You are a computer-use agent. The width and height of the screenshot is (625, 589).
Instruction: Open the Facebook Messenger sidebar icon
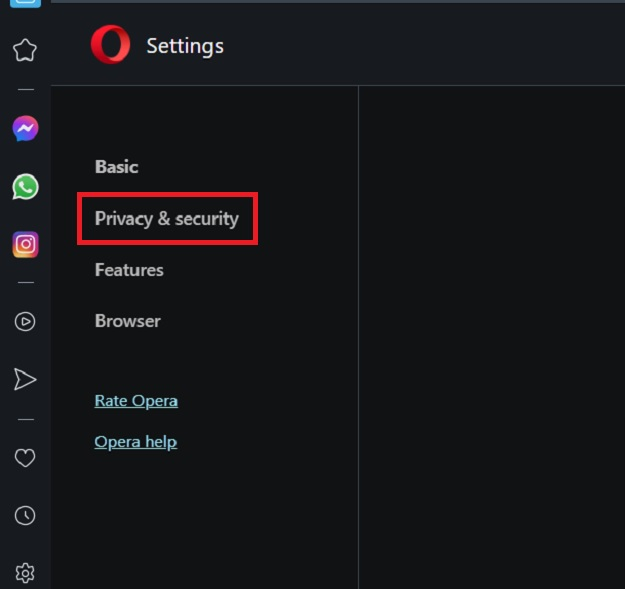point(25,128)
